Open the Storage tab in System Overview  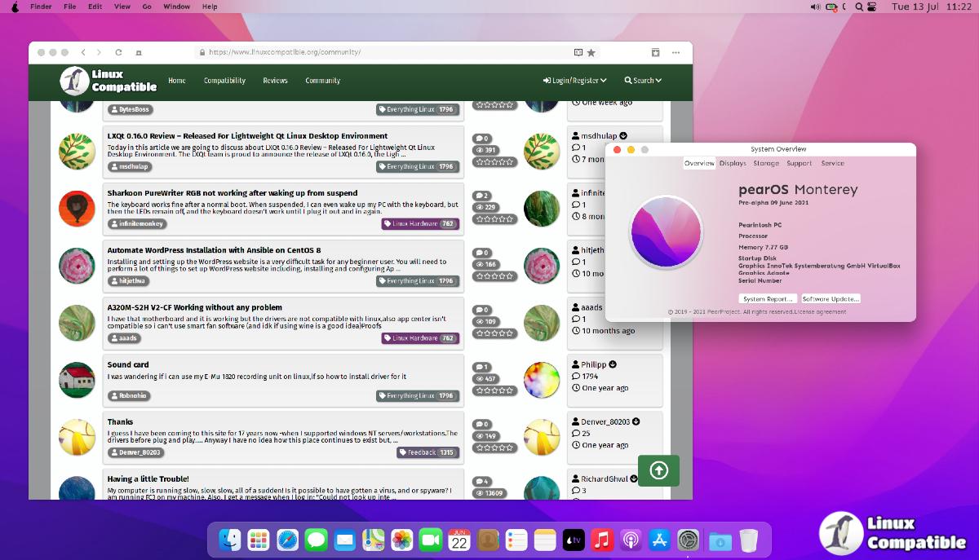pos(766,163)
